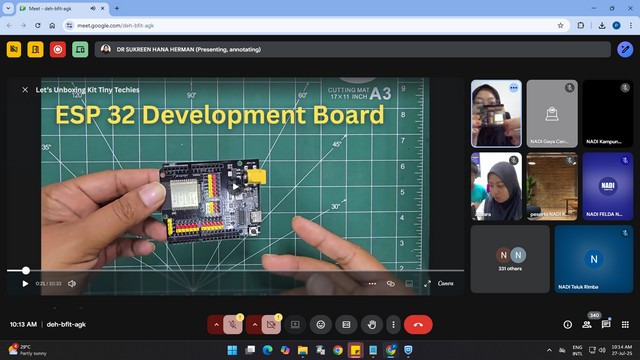This screenshot has width=640, height=360.
Task: Toggle the video volume speaker
Action: (72, 283)
